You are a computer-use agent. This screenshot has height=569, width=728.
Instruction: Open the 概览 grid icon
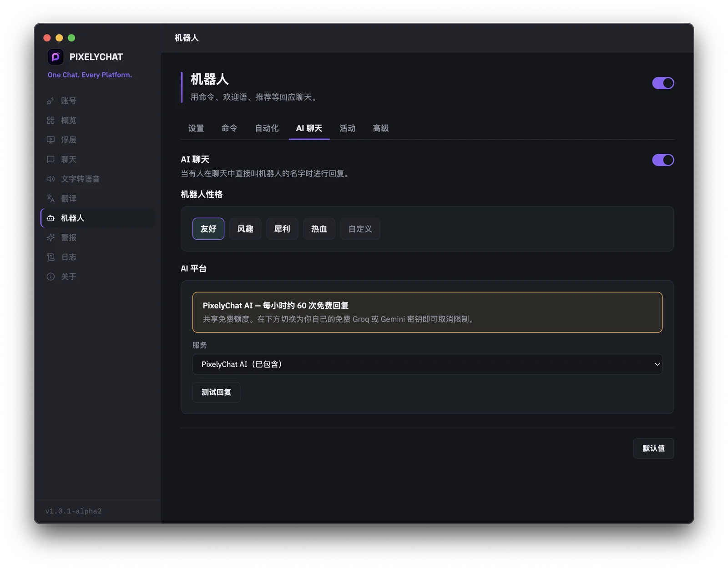[51, 121]
